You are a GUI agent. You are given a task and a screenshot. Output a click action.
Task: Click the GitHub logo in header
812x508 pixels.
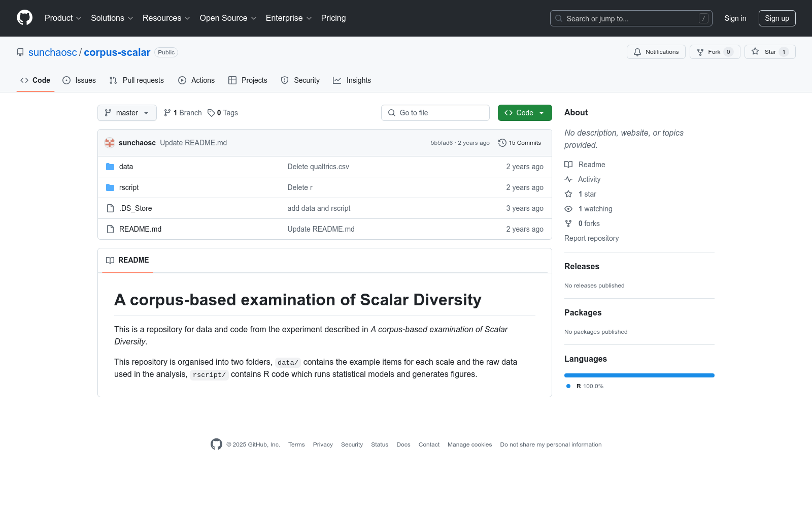tap(24, 18)
